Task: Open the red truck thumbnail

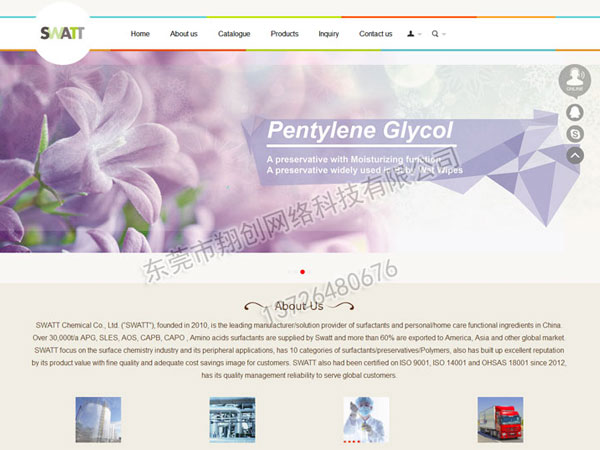Action: (x=500, y=419)
